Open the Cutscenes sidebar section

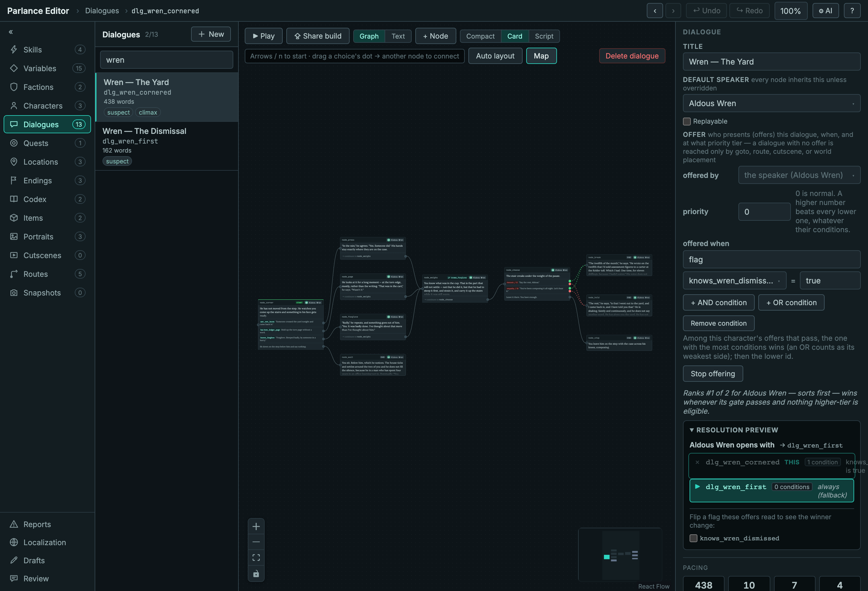tap(47, 255)
